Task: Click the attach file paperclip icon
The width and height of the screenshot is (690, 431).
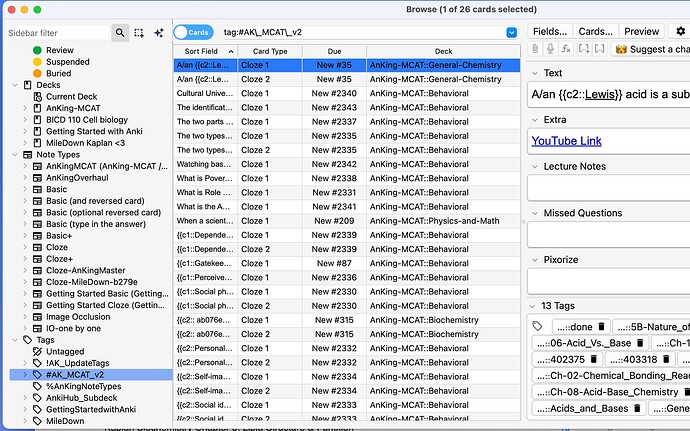Action: pyautogui.click(x=535, y=49)
